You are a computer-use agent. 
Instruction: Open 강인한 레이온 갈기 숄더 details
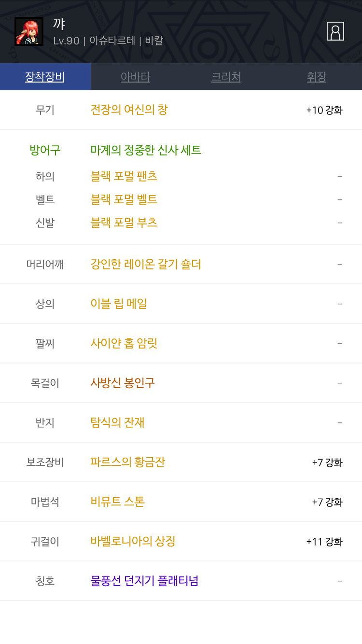pyautogui.click(x=146, y=264)
